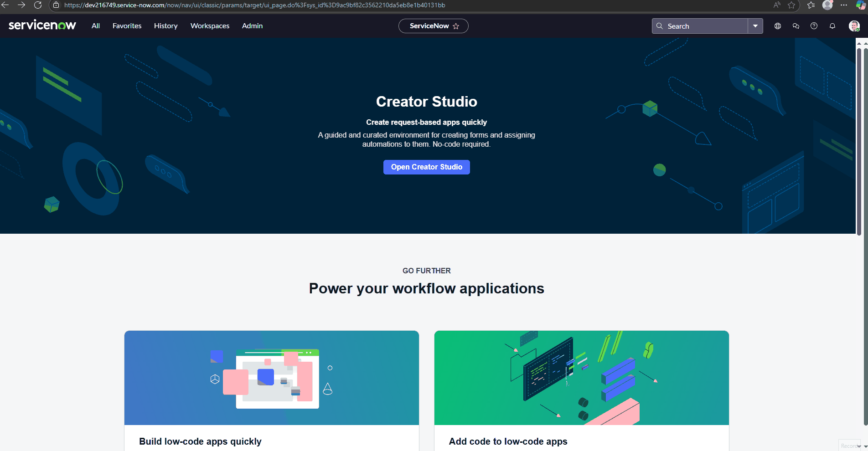Click the ServiceNow page title pill
868x451 pixels.
click(x=433, y=26)
